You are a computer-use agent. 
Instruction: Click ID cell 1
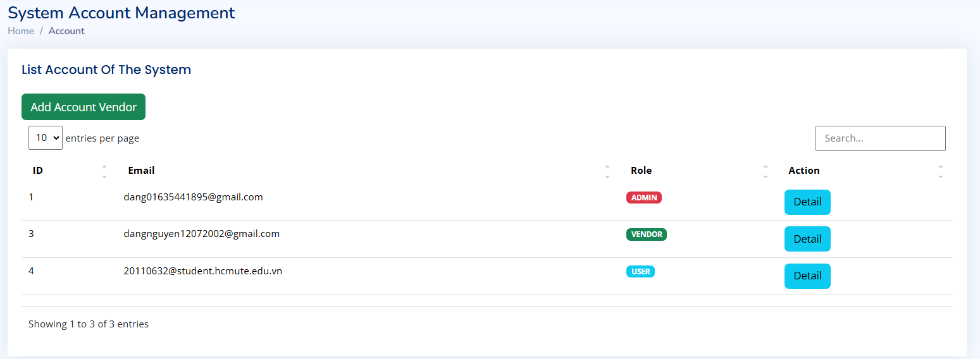click(x=31, y=197)
